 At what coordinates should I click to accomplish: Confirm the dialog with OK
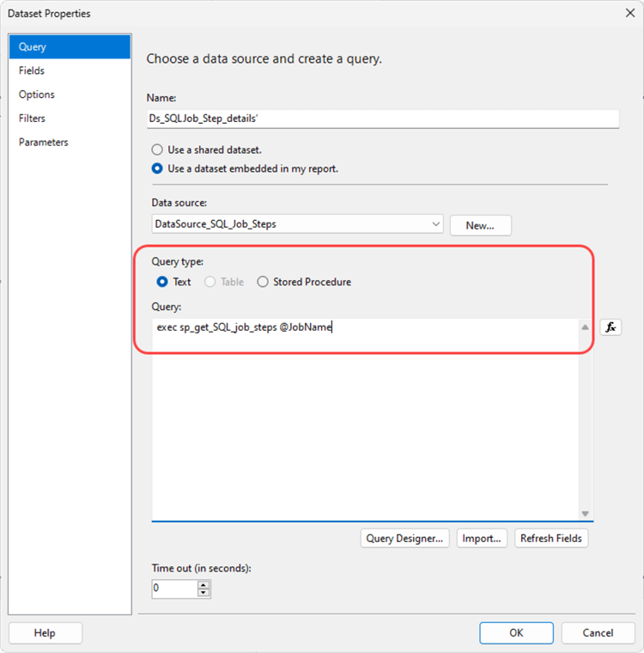pyautogui.click(x=516, y=633)
